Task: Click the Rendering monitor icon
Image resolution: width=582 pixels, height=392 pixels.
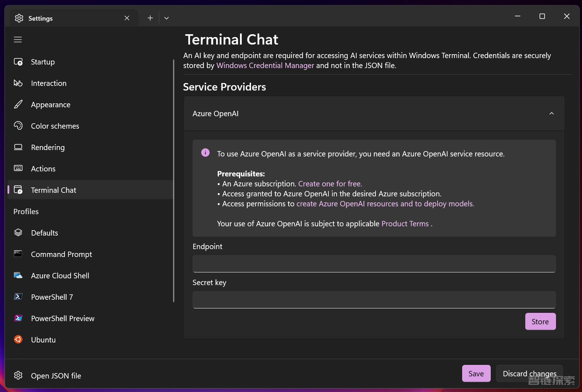Action: (18, 147)
